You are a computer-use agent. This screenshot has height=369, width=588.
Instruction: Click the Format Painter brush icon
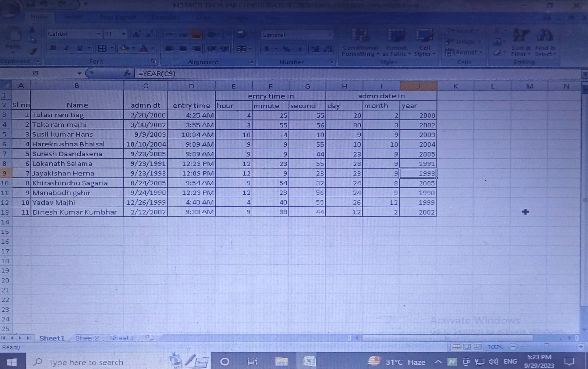[33, 51]
